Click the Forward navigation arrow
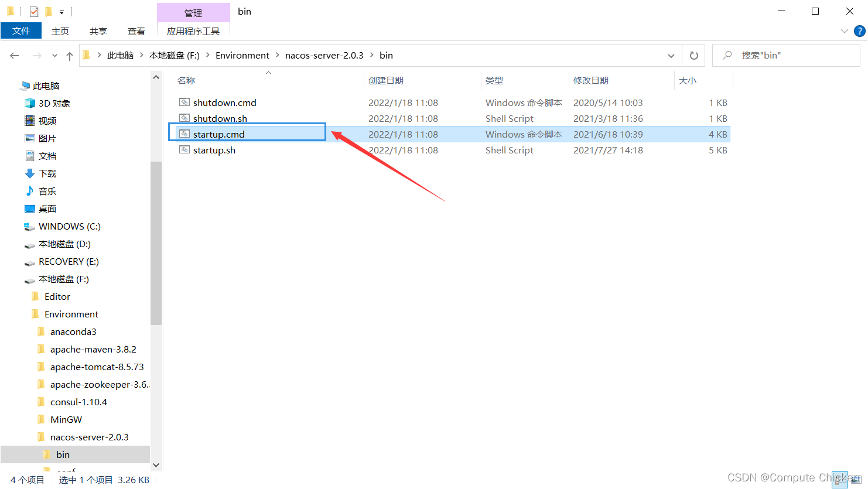This screenshot has width=868, height=489. tap(37, 56)
